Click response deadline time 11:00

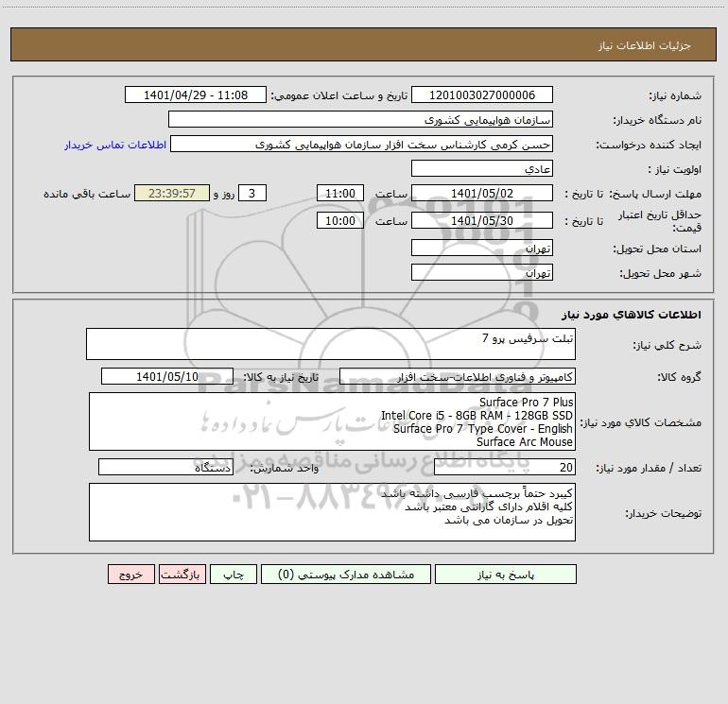point(339,193)
